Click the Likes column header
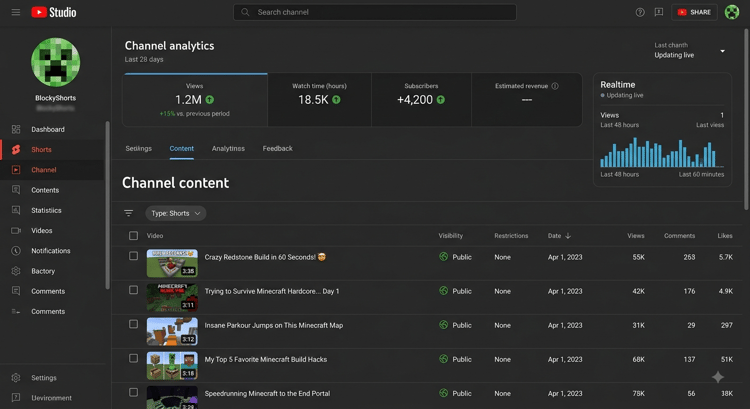750x409 pixels. [x=725, y=235]
